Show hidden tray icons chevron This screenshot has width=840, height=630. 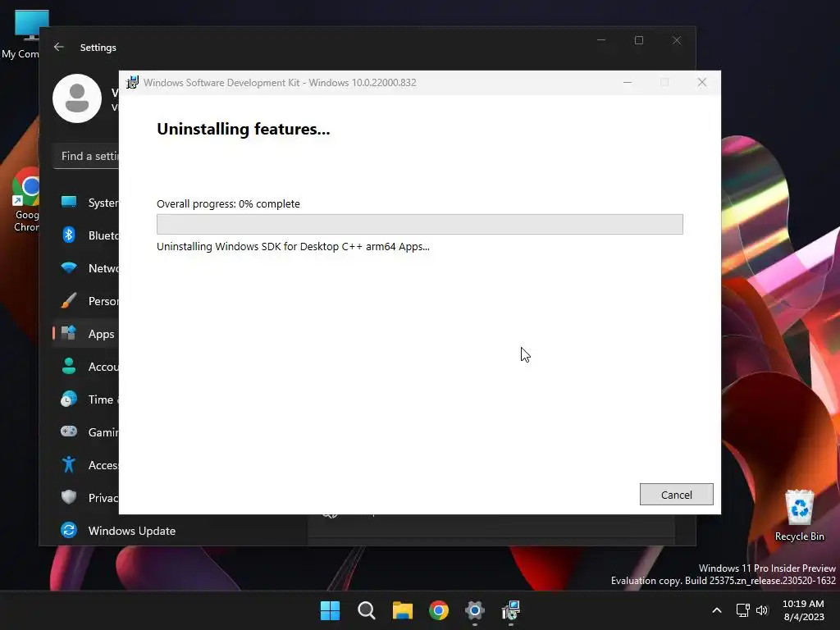pyautogui.click(x=717, y=610)
